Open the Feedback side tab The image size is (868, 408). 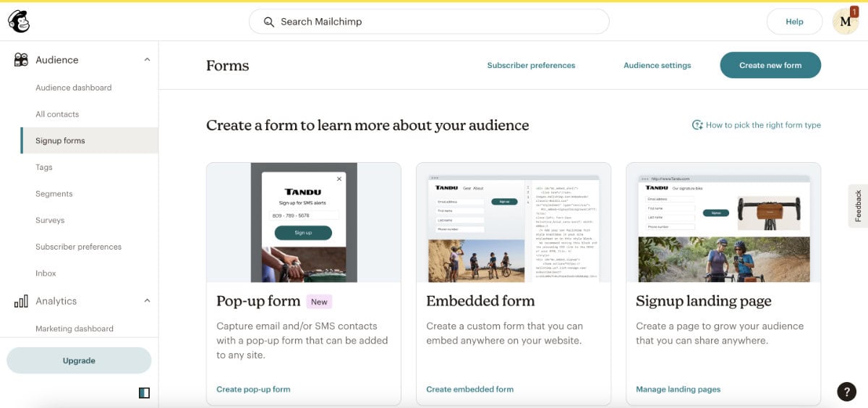pos(859,206)
